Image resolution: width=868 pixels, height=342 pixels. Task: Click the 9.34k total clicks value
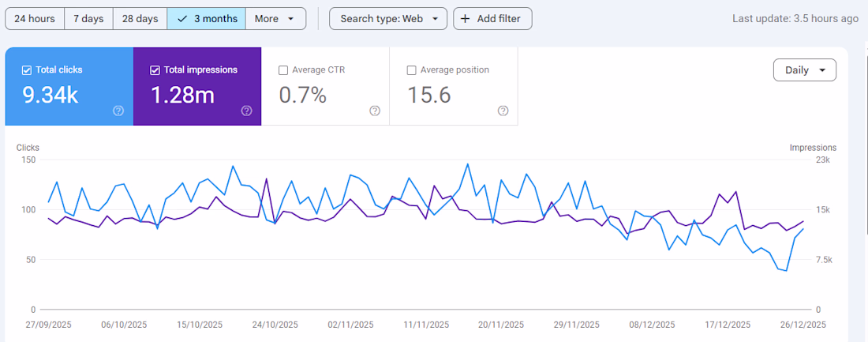click(51, 96)
